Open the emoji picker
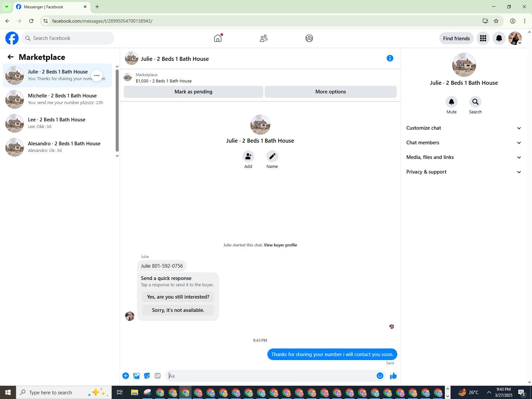This screenshot has width=532, height=399. point(380,376)
